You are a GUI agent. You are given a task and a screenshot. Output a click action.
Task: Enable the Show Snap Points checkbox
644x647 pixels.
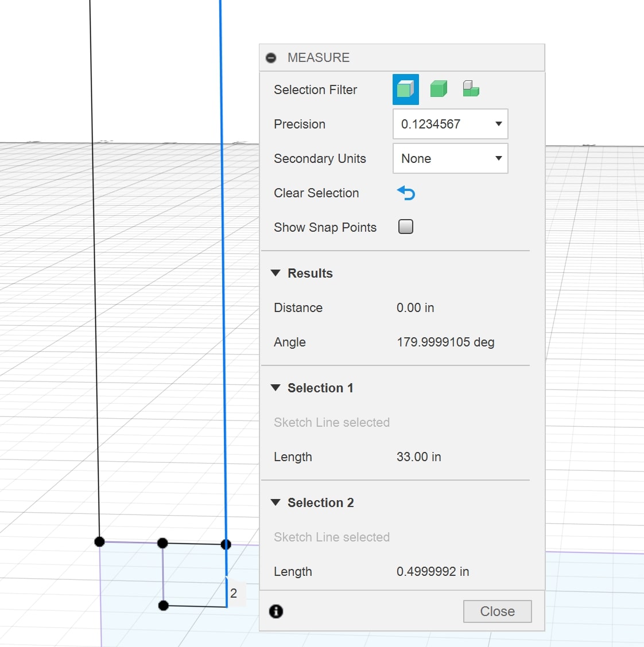pyautogui.click(x=406, y=227)
